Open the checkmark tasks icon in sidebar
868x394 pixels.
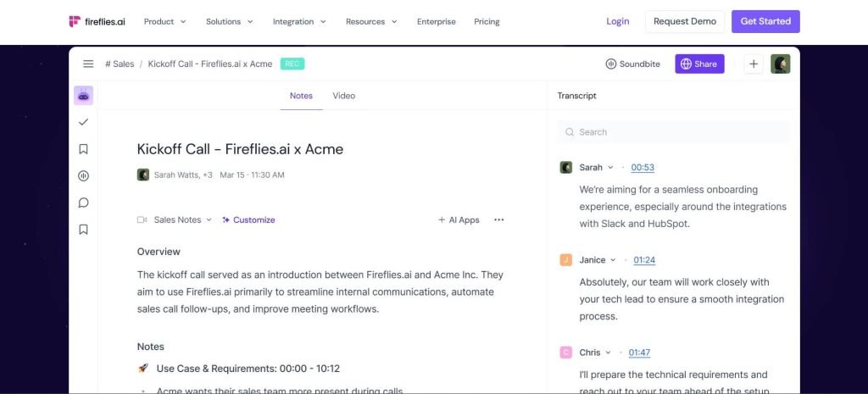click(x=83, y=122)
